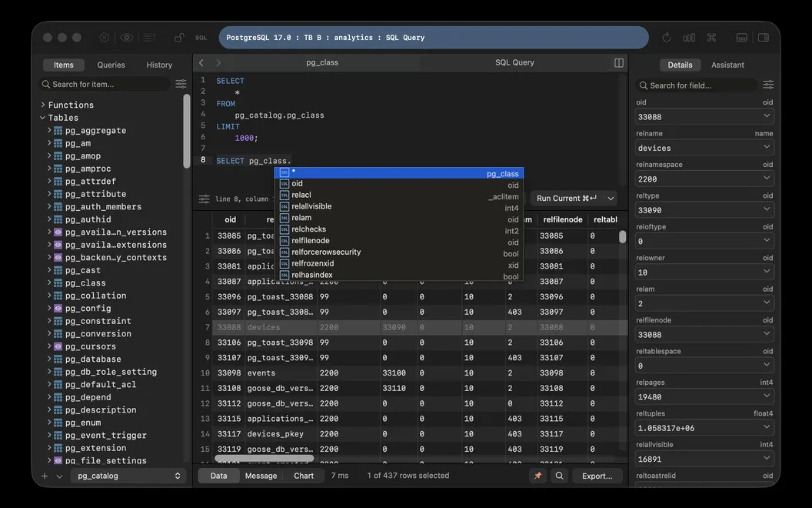Click the structure list icon in toolbar

pyautogui.click(x=149, y=37)
